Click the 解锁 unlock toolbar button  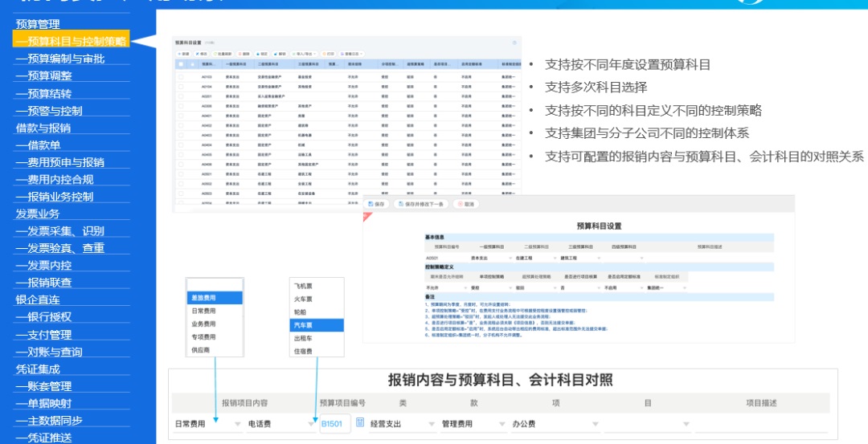coord(280,54)
